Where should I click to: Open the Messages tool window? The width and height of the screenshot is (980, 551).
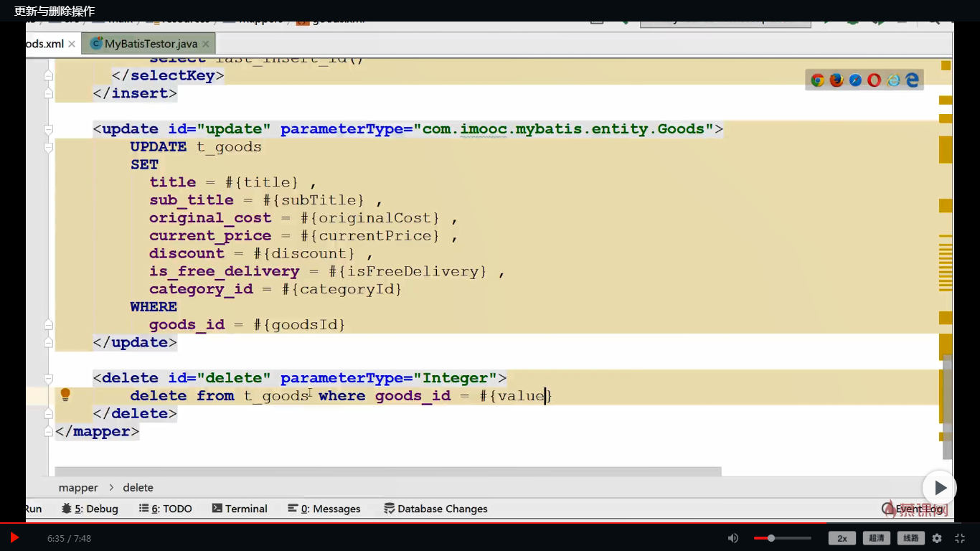(324, 509)
